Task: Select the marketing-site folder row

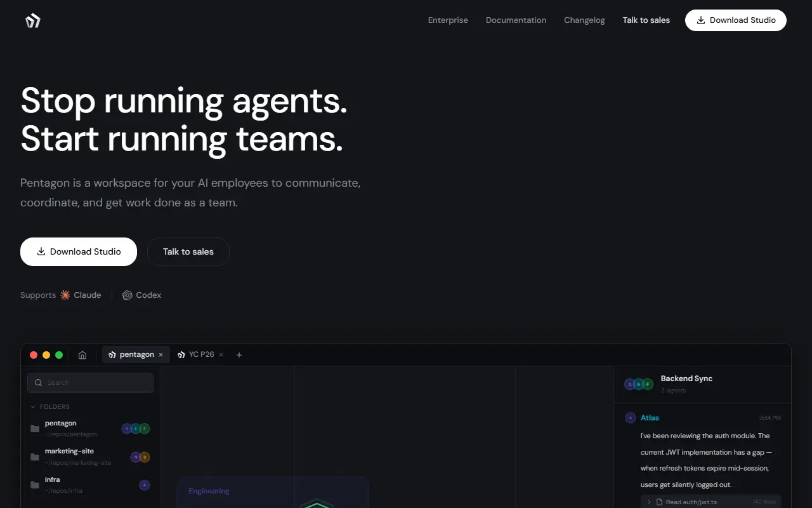Action: pos(90,457)
